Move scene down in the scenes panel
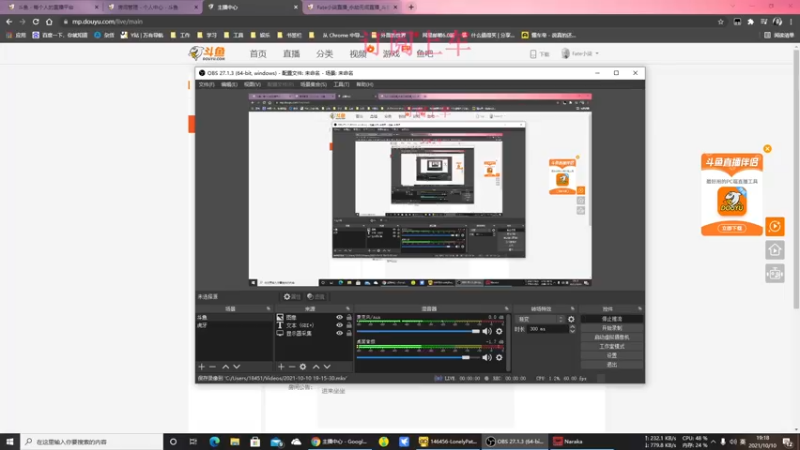Viewport: 800px width, 450px height. [x=236, y=367]
